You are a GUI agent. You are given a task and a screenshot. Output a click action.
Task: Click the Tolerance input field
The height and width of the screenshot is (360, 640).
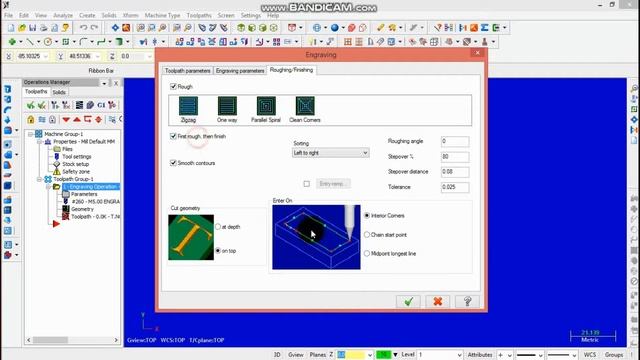(455, 187)
